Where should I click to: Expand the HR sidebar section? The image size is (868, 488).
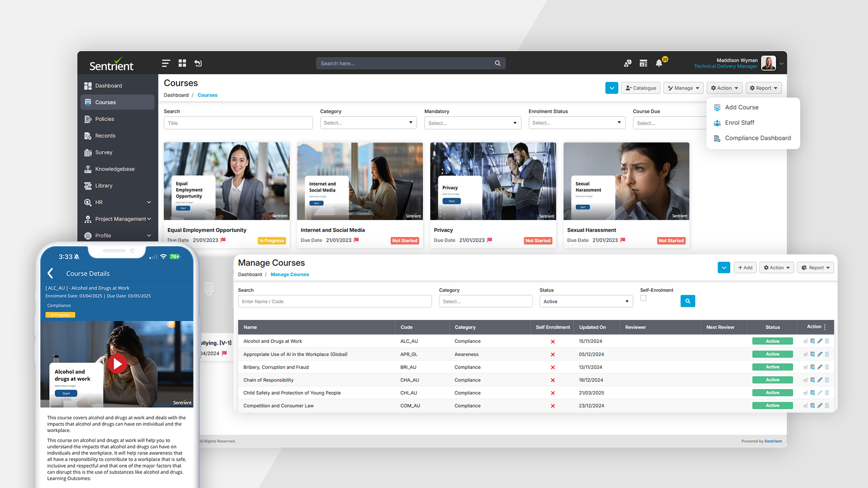pos(117,202)
